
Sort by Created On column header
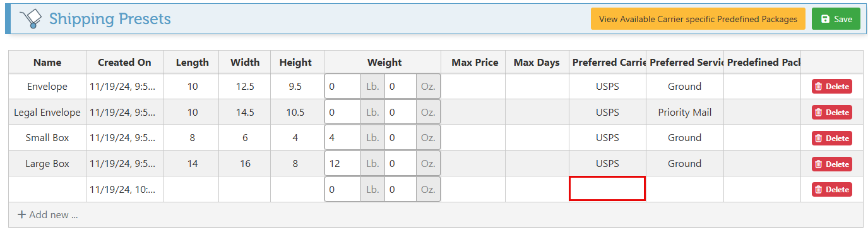[124, 62]
